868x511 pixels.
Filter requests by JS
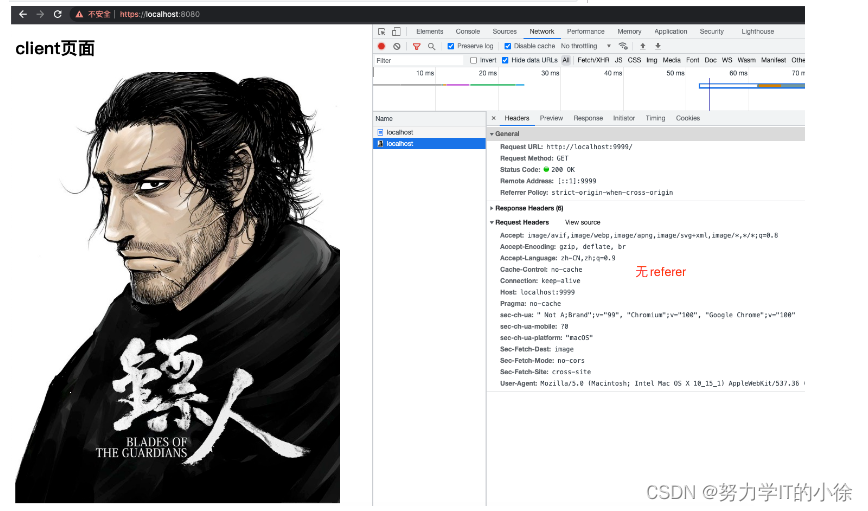[x=618, y=60]
